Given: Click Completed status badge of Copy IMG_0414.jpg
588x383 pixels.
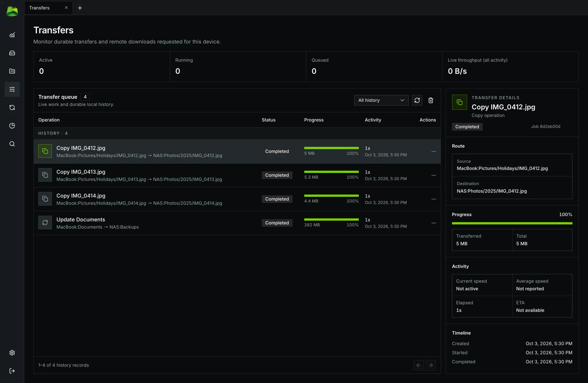Looking at the screenshot, I should tap(277, 199).
